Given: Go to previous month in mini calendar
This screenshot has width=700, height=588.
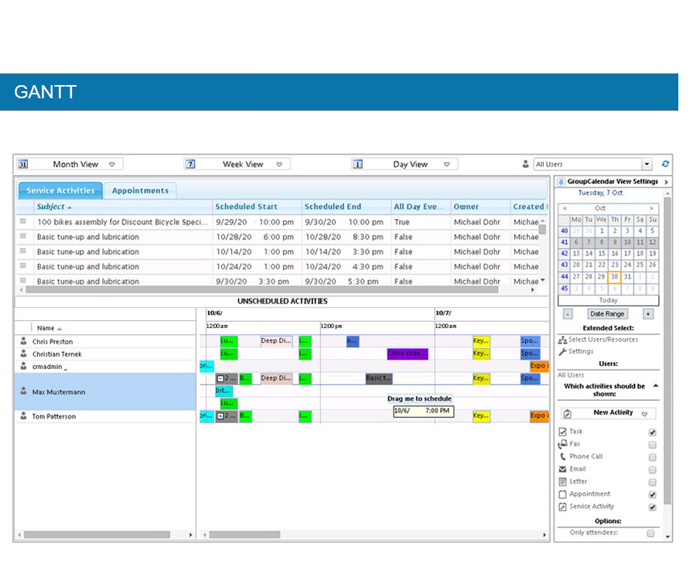Looking at the screenshot, I should tap(565, 208).
